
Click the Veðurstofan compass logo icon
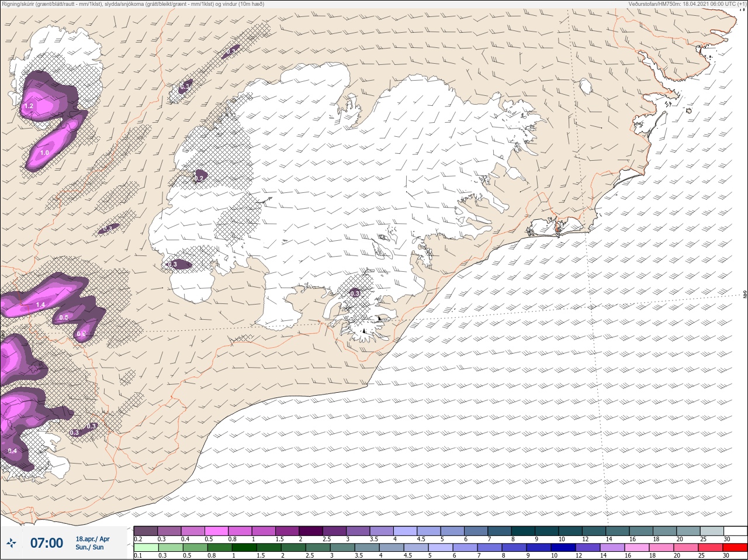click(11, 544)
